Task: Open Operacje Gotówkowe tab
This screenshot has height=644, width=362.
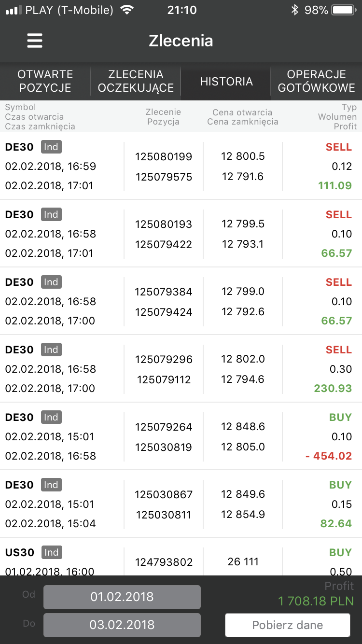Action: 316,81
